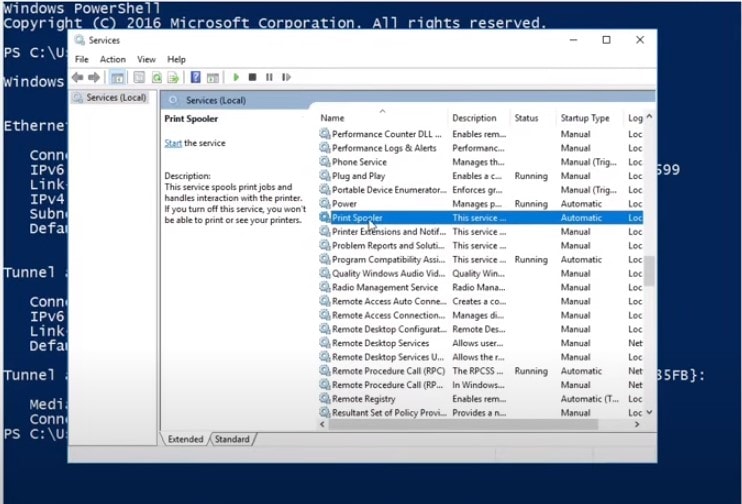Sort by the Status column header
The height and width of the screenshot is (504, 742).
click(526, 118)
